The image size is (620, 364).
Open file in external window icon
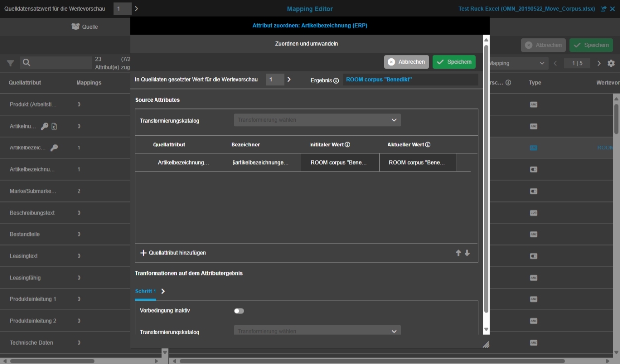603,9
